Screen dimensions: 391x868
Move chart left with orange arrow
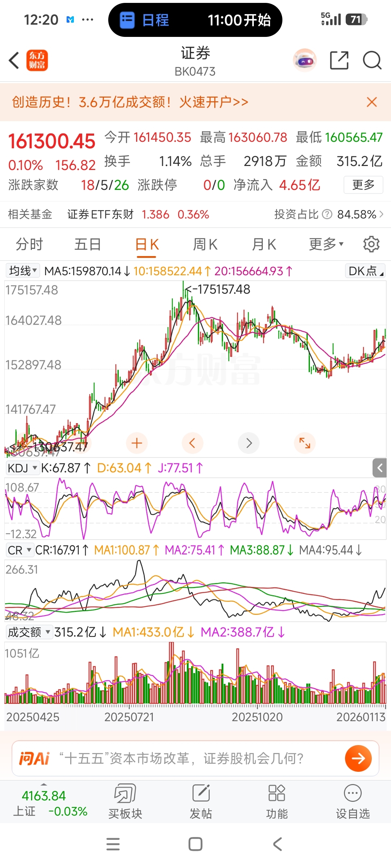[192, 443]
